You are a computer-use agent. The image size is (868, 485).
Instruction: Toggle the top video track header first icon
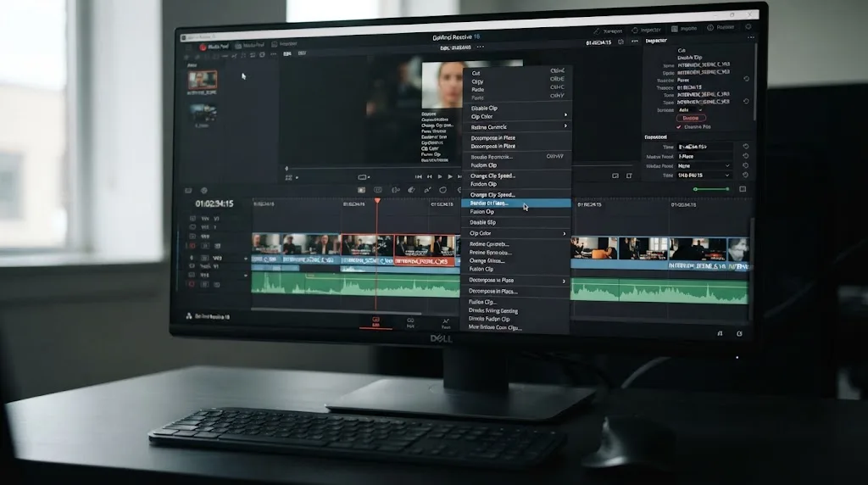coord(192,219)
